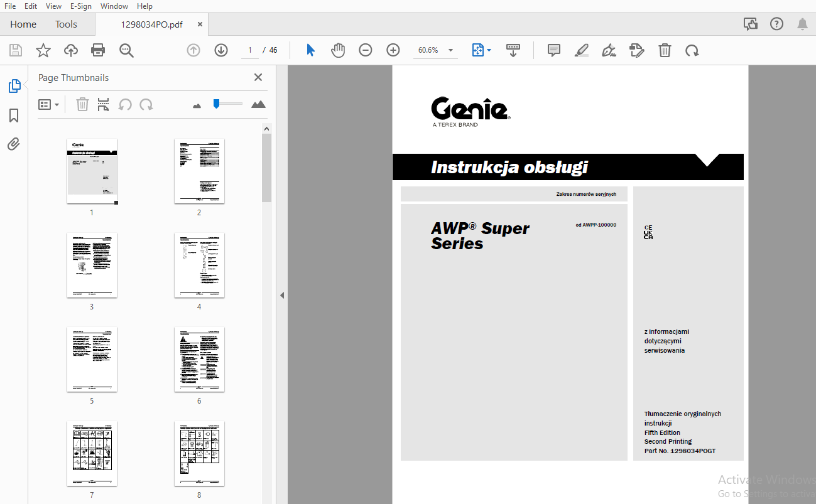Select page 6 thumbnail

199,359
